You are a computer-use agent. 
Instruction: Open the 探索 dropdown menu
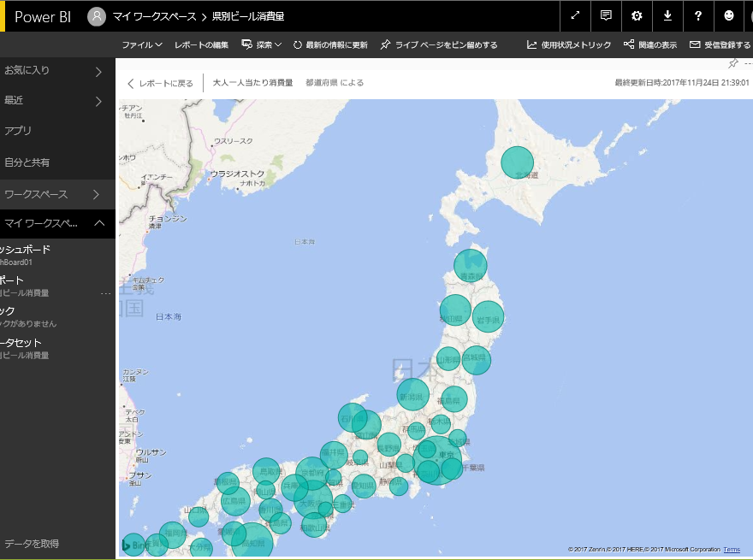click(262, 44)
